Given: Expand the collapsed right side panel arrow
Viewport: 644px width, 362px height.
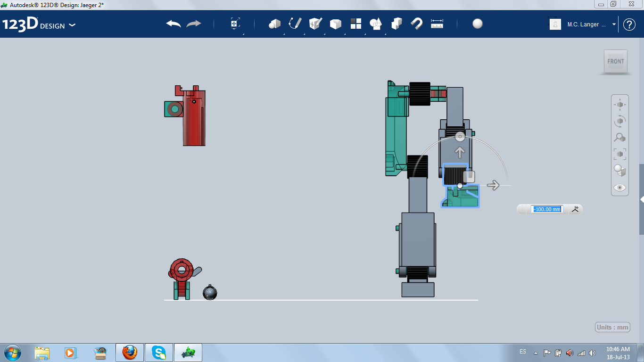Looking at the screenshot, I should (642, 199).
